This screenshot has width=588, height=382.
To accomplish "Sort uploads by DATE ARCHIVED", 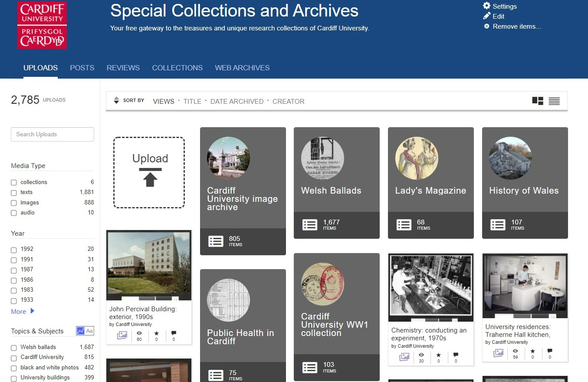I will (237, 101).
